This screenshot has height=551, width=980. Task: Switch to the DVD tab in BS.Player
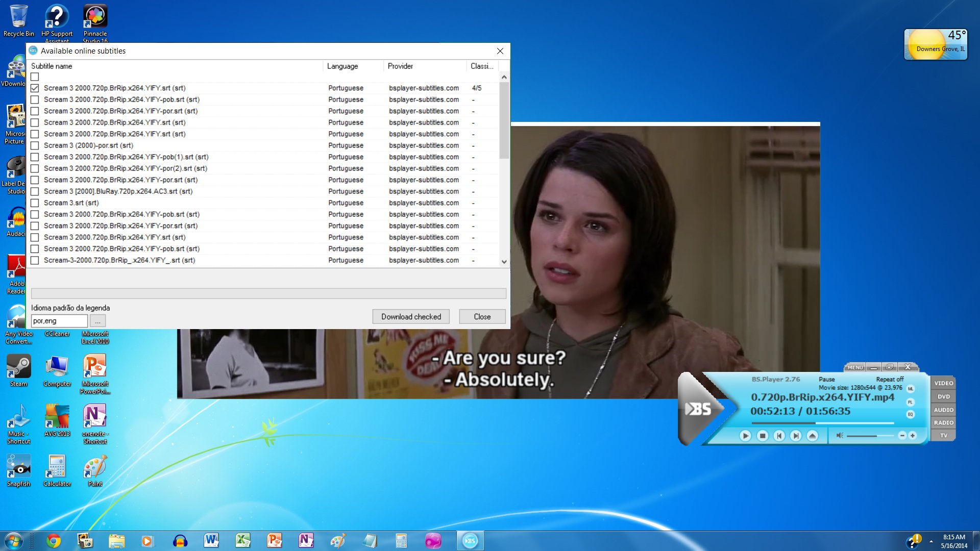[943, 396]
